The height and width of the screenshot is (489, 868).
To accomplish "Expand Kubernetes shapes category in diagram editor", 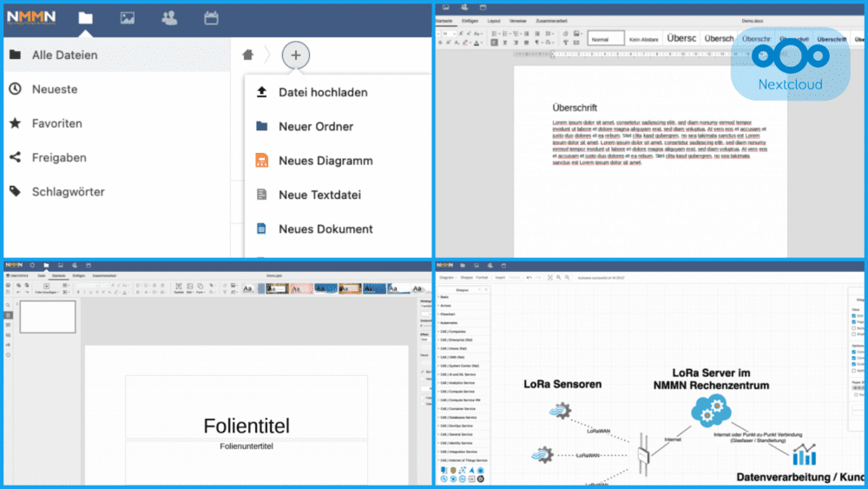I will 464,323.
